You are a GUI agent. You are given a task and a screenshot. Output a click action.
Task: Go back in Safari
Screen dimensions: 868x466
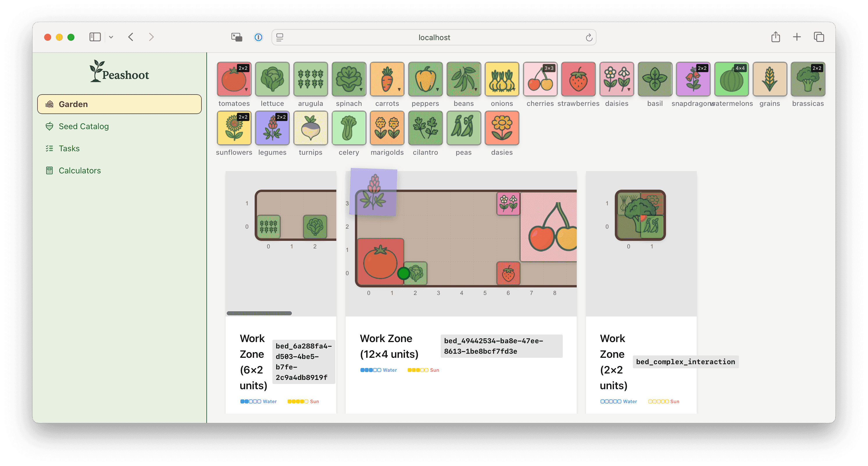[131, 37]
